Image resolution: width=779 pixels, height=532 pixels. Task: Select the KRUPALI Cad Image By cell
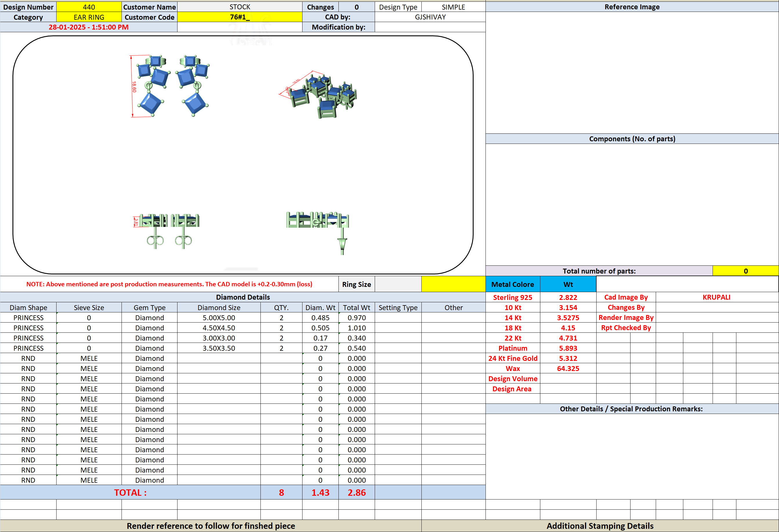pos(717,297)
